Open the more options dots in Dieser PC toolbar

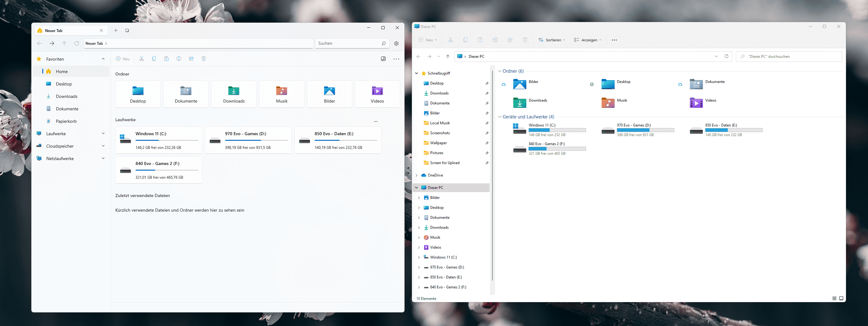[614, 40]
